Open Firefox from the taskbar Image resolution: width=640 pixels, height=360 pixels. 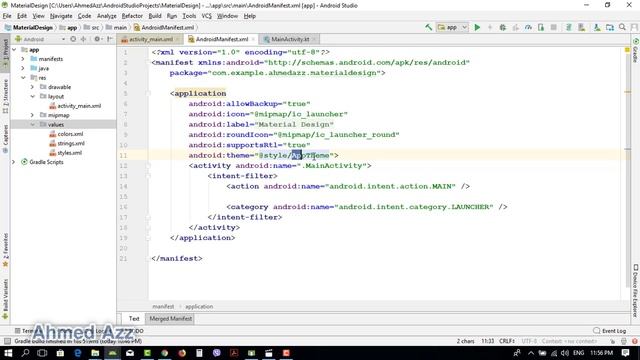182,353
